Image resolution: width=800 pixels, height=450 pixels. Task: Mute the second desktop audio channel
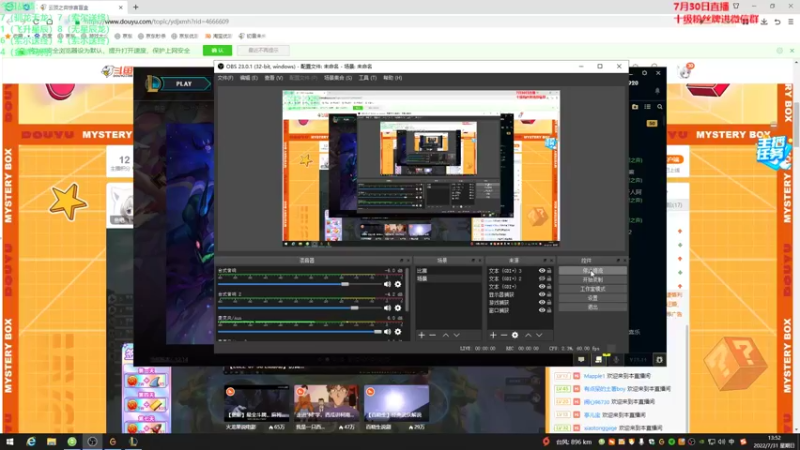387,308
